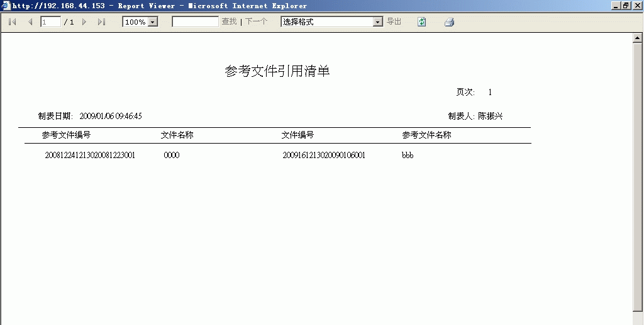This screenshot has width=644, height=325.
Task: Refresh the report with the green icon
Action: 422,22
